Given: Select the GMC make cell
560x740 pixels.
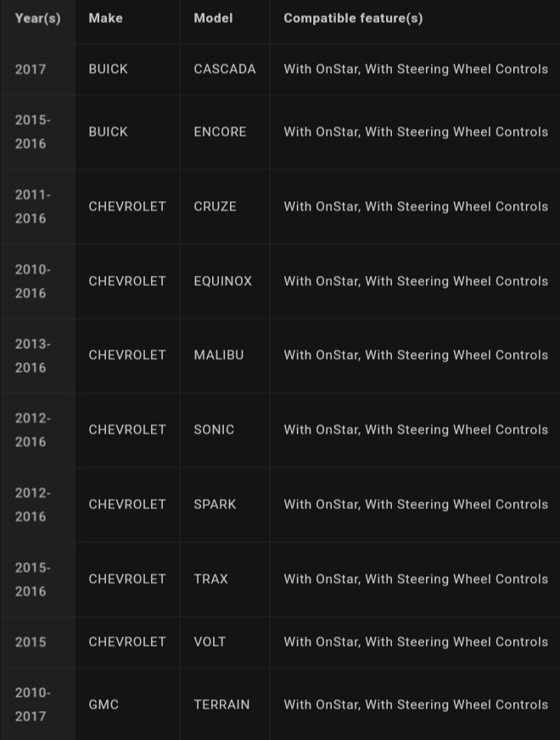Looking at the screenshot, I should tap(104, 704).
